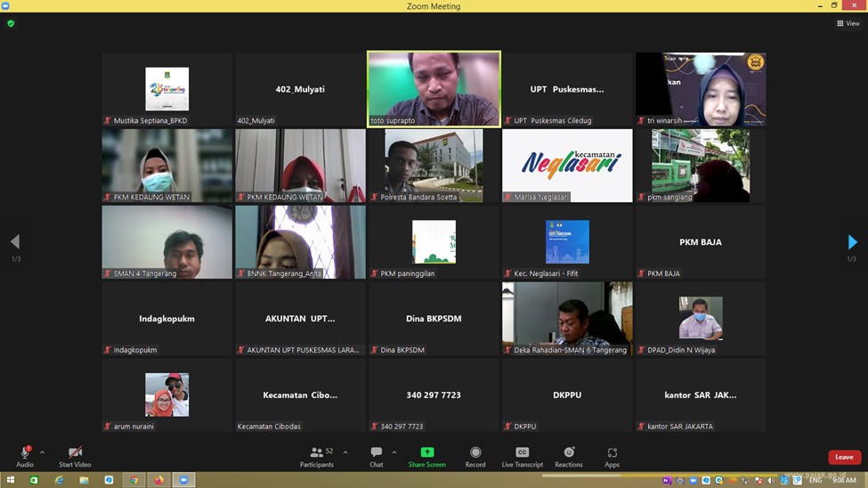
Task: Expand the Participants options caret
Action: 345,452
